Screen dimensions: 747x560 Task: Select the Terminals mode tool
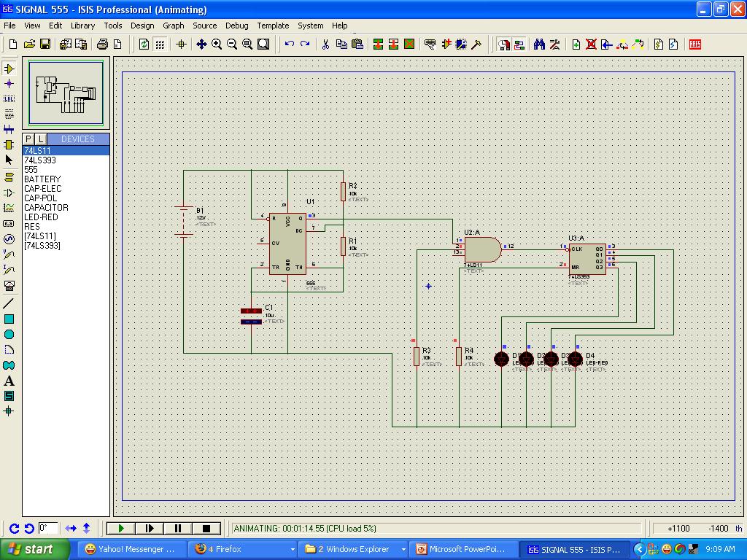click(x=9, y=177)
